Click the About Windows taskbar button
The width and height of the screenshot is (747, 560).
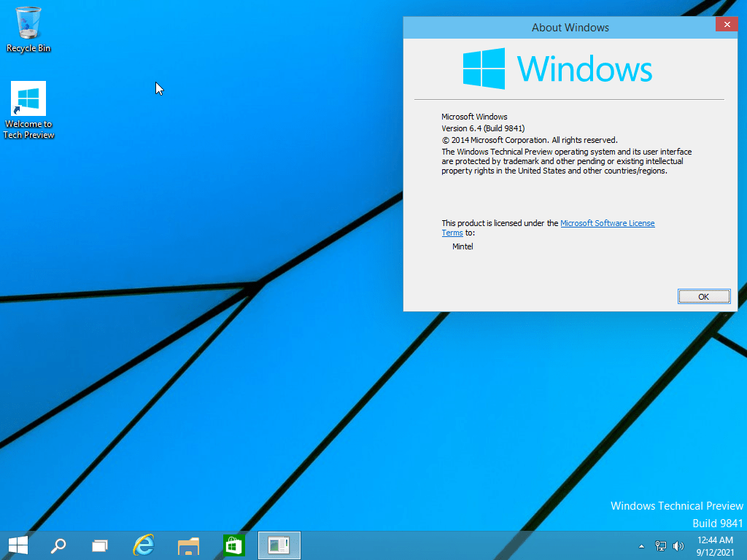279,545
